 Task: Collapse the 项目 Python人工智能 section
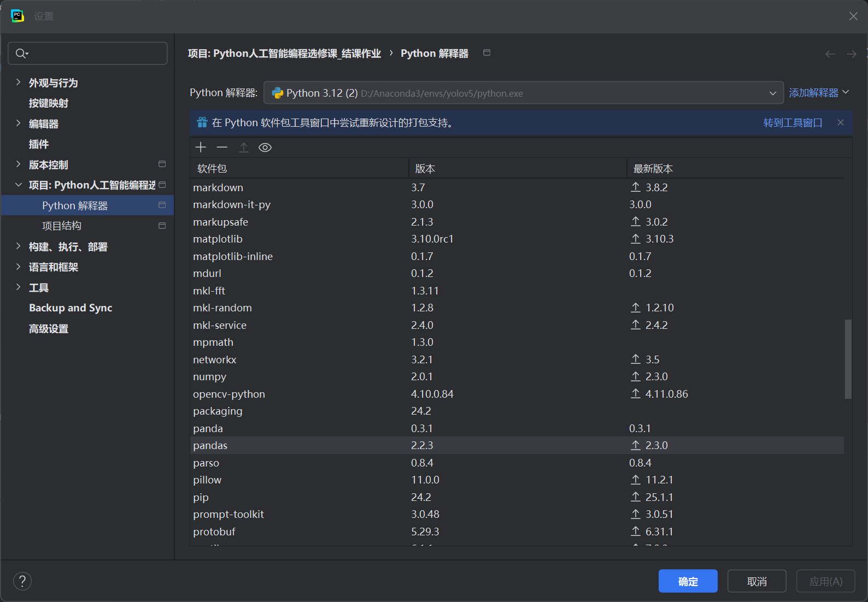18,185
